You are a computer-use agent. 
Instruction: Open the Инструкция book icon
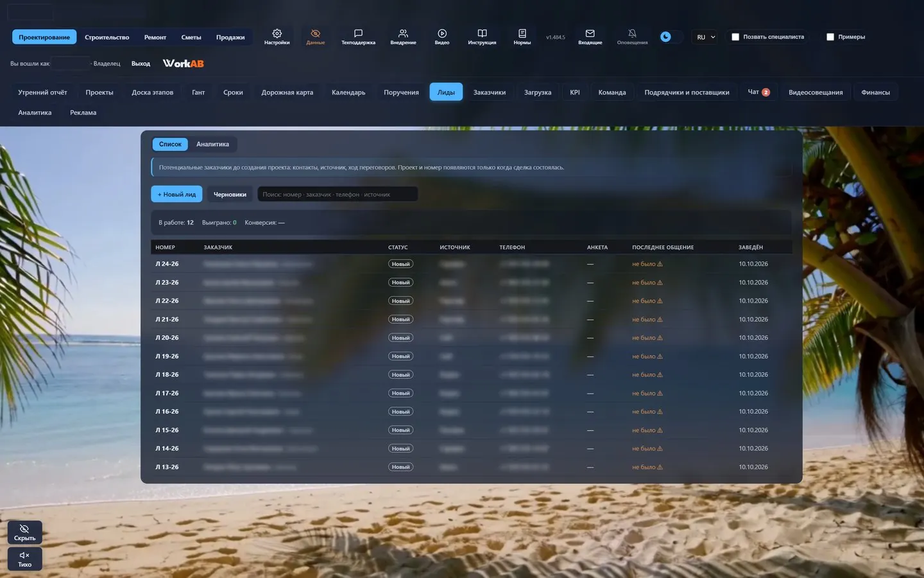click(x=482, y=37)
